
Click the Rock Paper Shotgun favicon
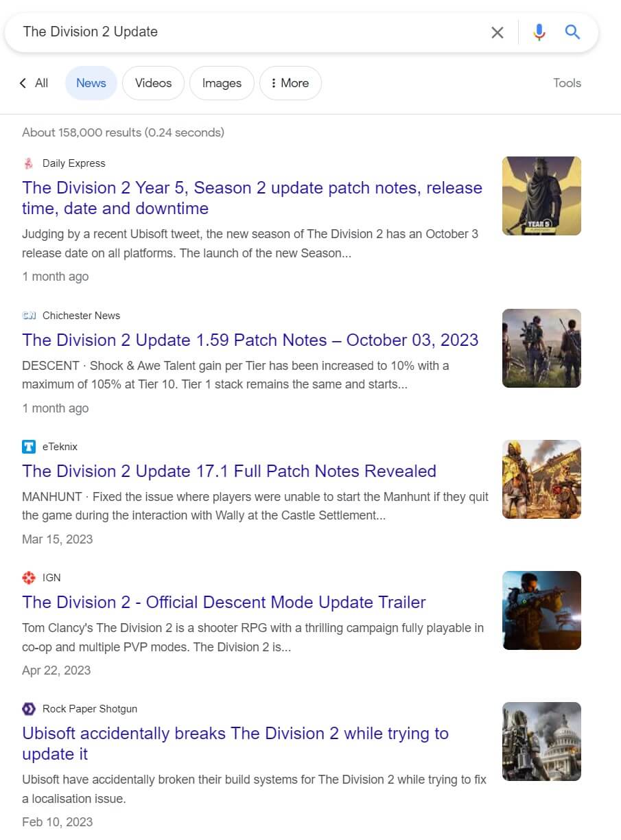click(29, 709)
